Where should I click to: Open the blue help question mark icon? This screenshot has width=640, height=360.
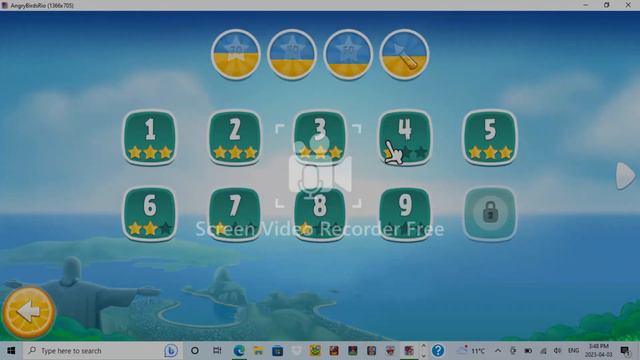438,351
